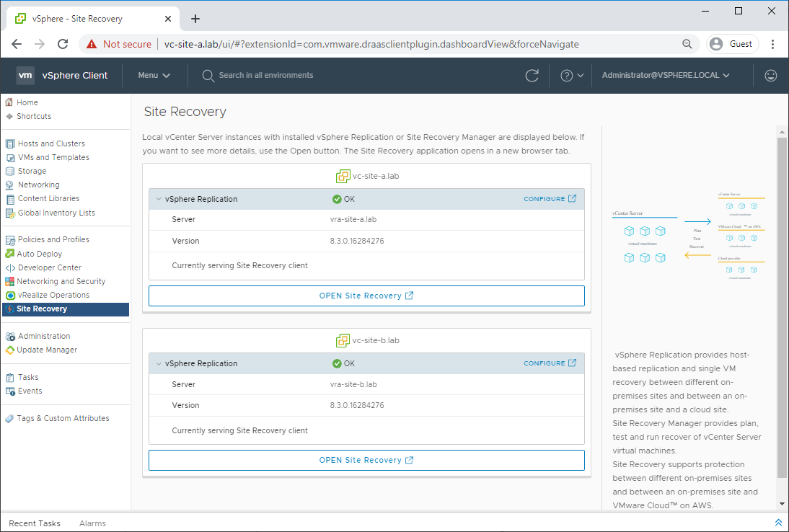Click the vc-site-b.lab vCenter icon
789x532 pixels.
click(343, 340)
